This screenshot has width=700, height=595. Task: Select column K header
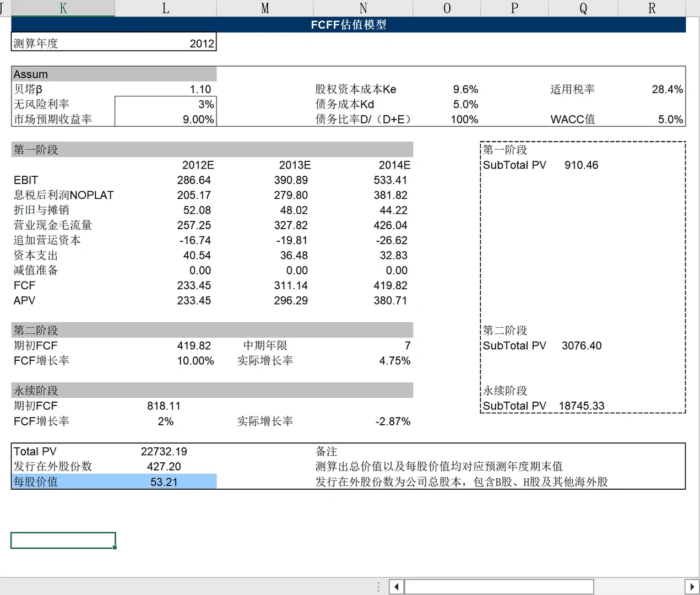(x=62, y=8)
